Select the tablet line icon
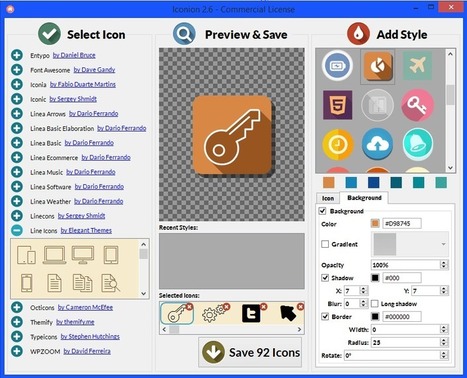The width and height of the screenshot is (467, 378). (111, 255)
